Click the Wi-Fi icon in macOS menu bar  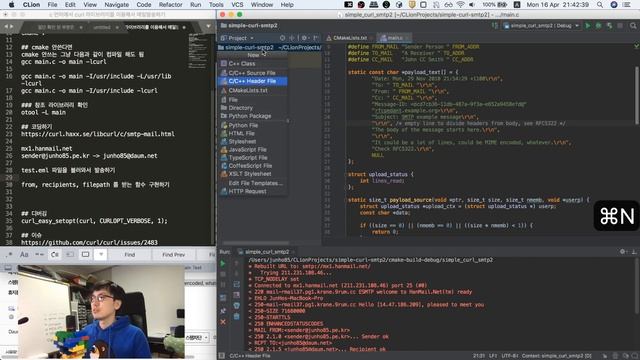460,4
